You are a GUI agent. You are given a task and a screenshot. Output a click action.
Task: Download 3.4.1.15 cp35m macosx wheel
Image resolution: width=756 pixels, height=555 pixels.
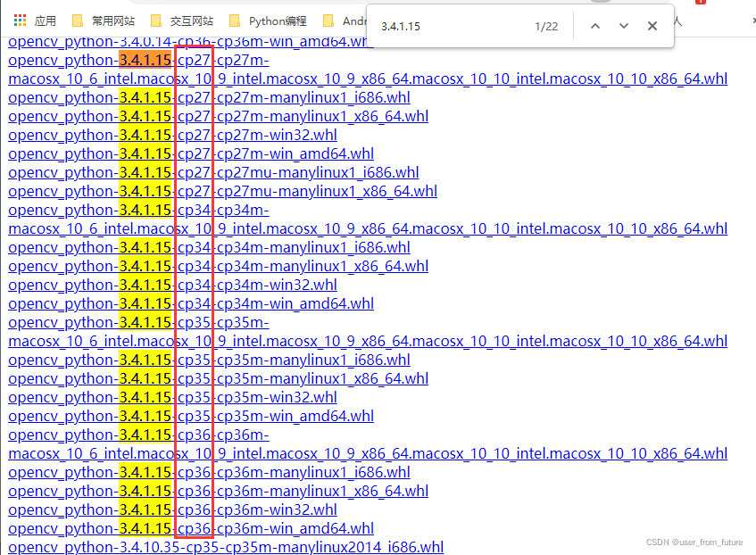pos(368,332)
